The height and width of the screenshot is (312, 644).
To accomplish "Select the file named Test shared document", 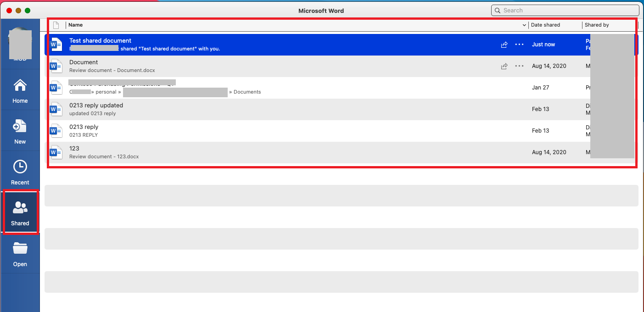I will pos(100,40).
